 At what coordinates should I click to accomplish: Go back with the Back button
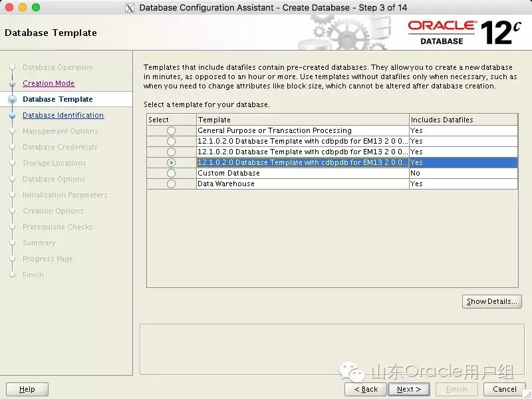coord(366,389)
